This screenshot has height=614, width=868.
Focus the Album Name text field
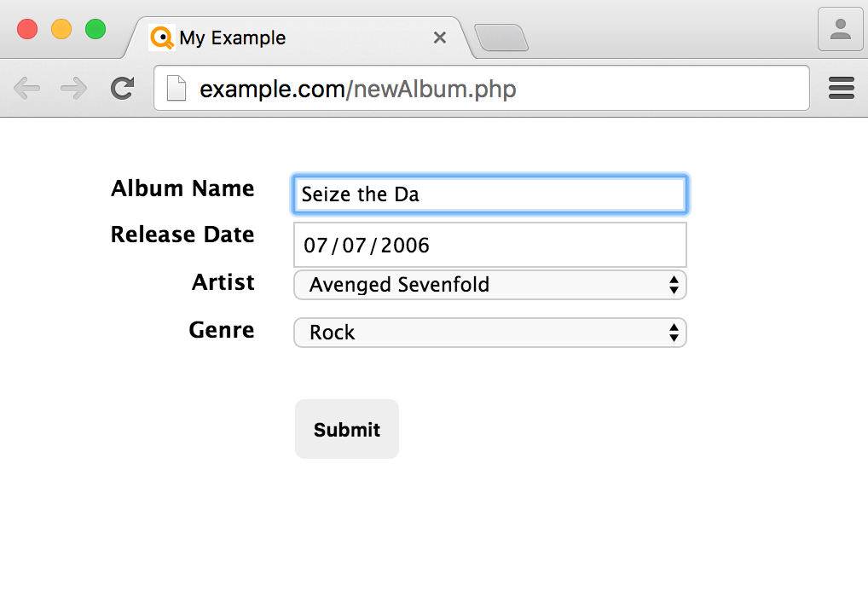(x=489, y=194)
